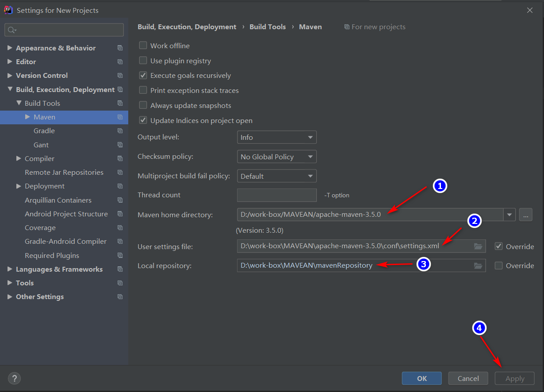The image size is (544, 392).
Task: Open the Checksum policy dropdown
Action: (x=276, y=157)
